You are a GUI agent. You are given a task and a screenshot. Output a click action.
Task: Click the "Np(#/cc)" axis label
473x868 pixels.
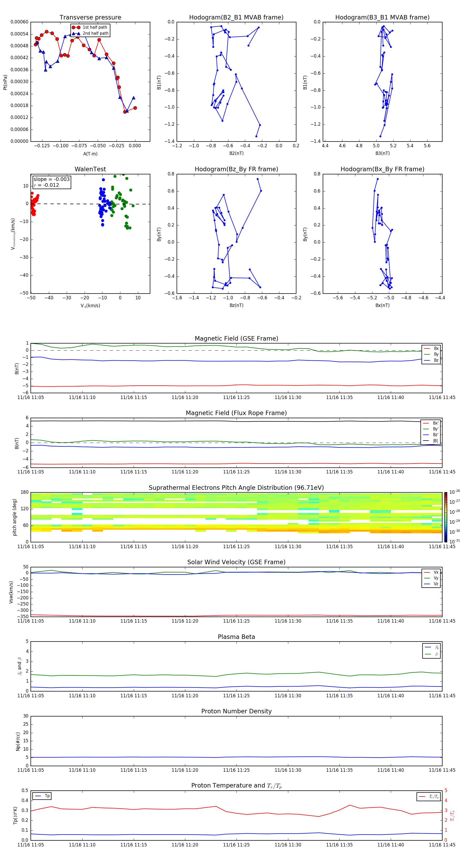pos(18,741)
